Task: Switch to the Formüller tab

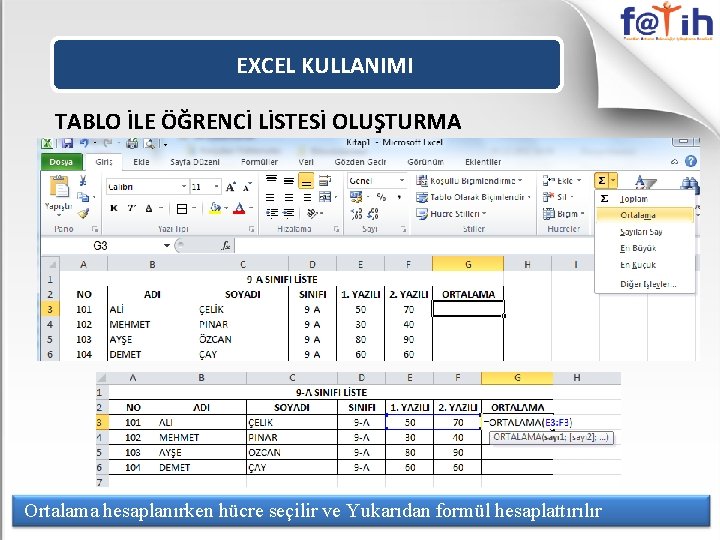Action: 259,162
